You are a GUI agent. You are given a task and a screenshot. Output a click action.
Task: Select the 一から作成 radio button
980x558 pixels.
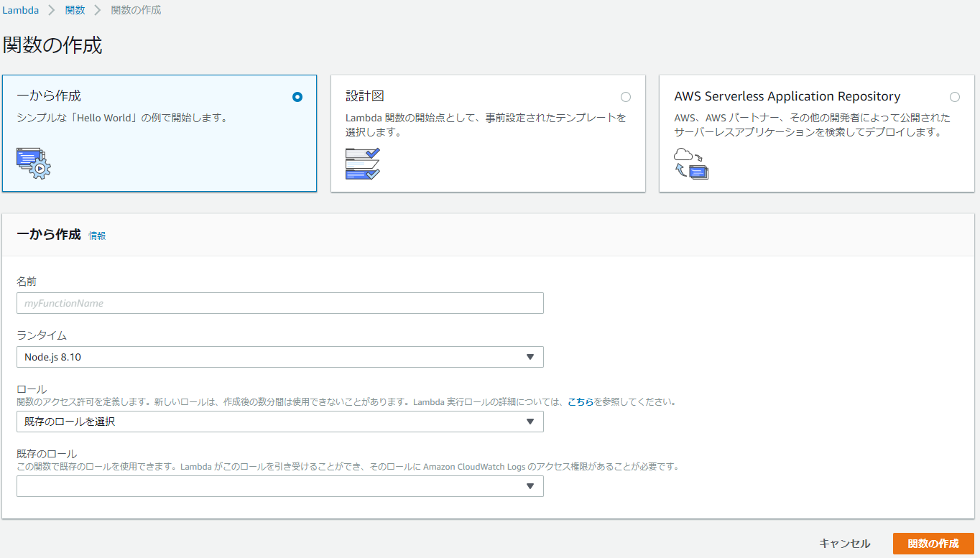pos(297,97)
